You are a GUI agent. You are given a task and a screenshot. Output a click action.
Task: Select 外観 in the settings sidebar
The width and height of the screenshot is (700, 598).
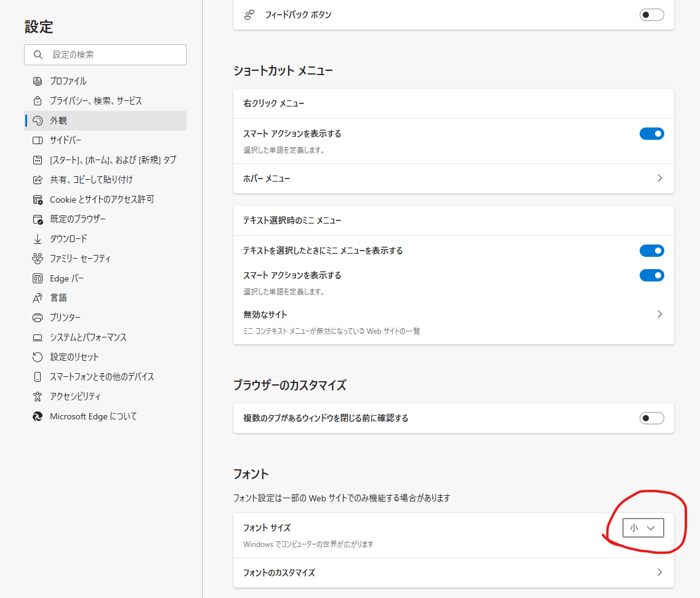105,121
